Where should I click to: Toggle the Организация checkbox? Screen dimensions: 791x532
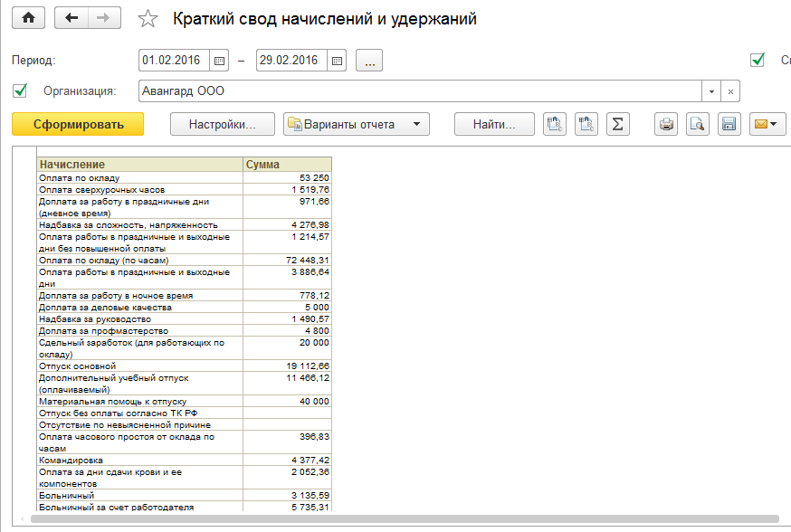click(21, 90)
